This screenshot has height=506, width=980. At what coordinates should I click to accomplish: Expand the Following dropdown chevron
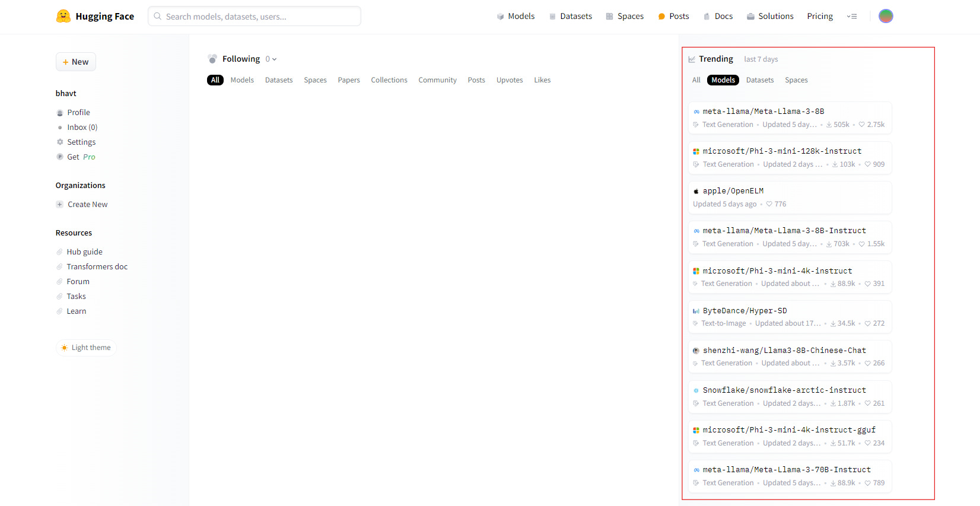[x=274, y=59]
